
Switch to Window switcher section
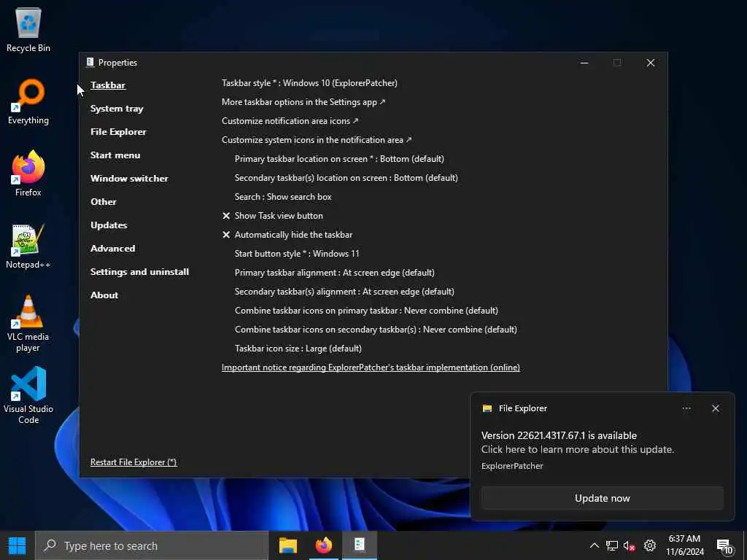(129, 179)
